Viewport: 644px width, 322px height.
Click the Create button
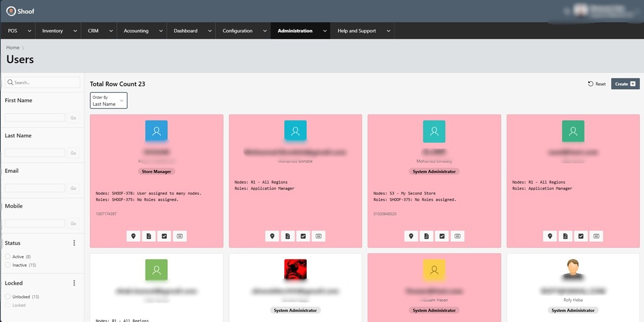pos(625,84)
